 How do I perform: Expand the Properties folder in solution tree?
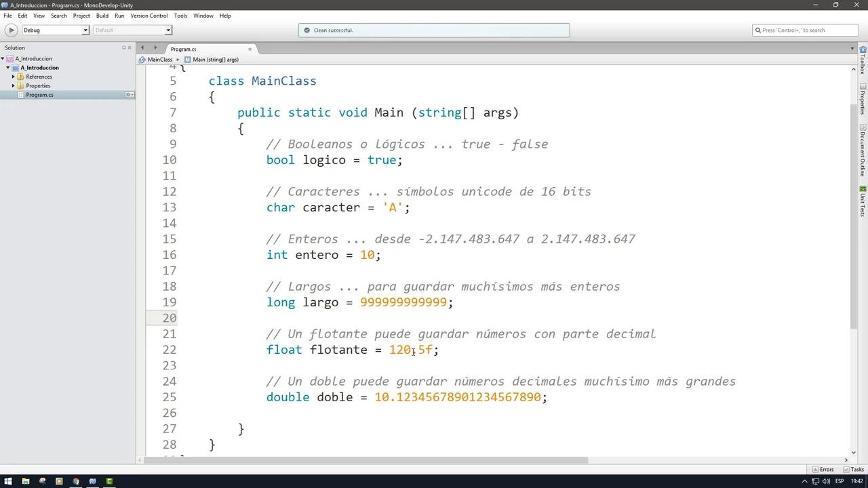(x=13, y=85)
